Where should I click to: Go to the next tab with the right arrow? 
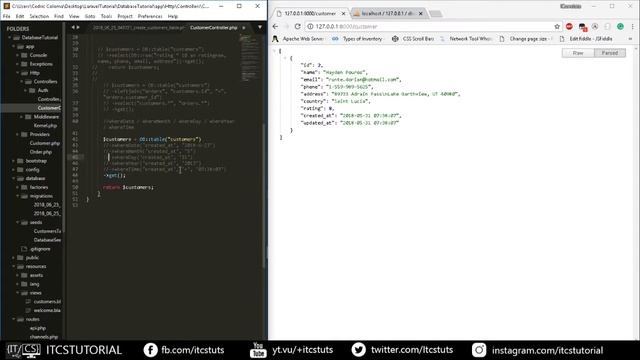(x=78, y=28)
